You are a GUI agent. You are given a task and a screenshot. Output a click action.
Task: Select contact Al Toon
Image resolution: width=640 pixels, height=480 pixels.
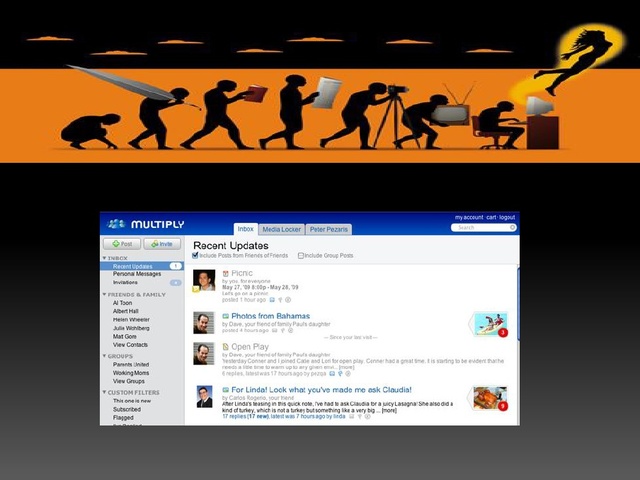coord(122,303)
